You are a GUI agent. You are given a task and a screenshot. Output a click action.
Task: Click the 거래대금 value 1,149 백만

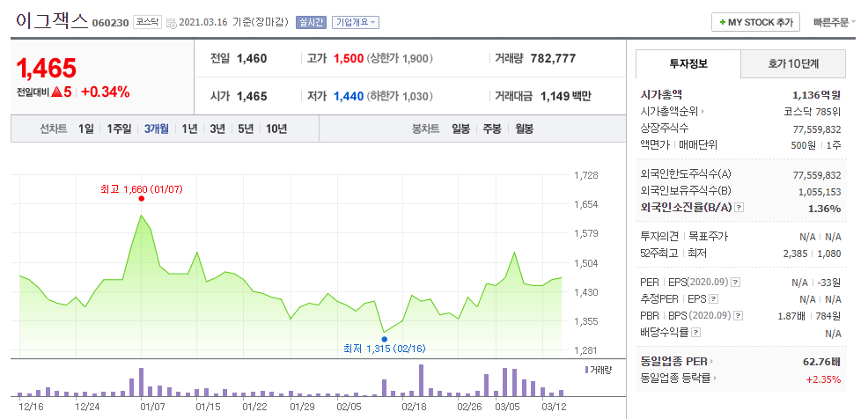[566, 96]
